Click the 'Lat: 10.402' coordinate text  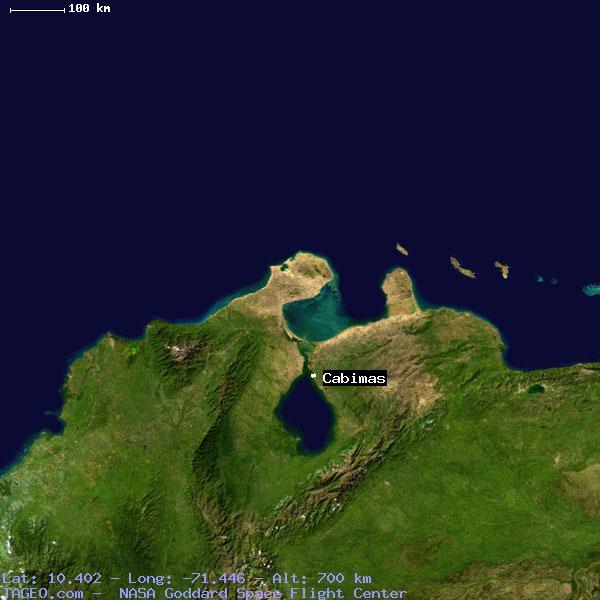[51, 578]
